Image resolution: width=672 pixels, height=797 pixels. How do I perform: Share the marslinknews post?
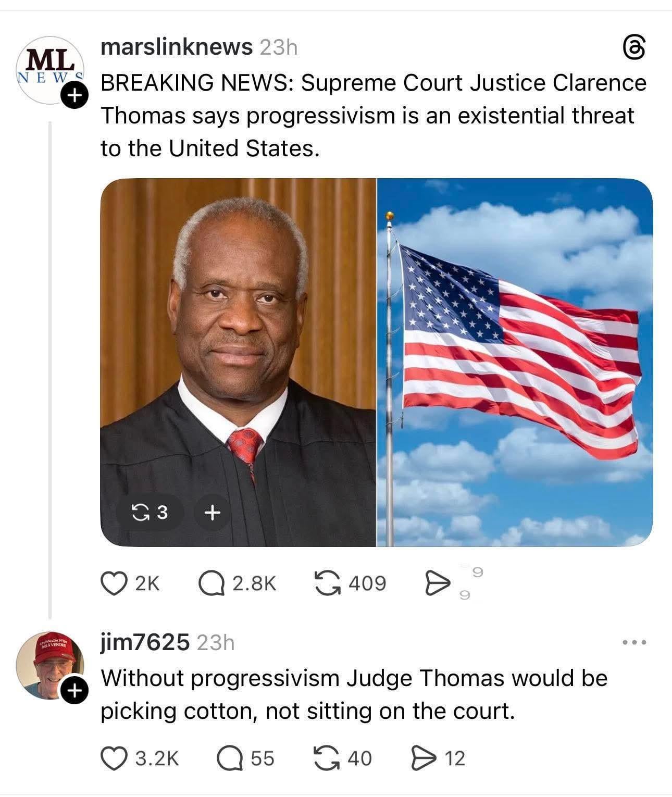point(437,583)
